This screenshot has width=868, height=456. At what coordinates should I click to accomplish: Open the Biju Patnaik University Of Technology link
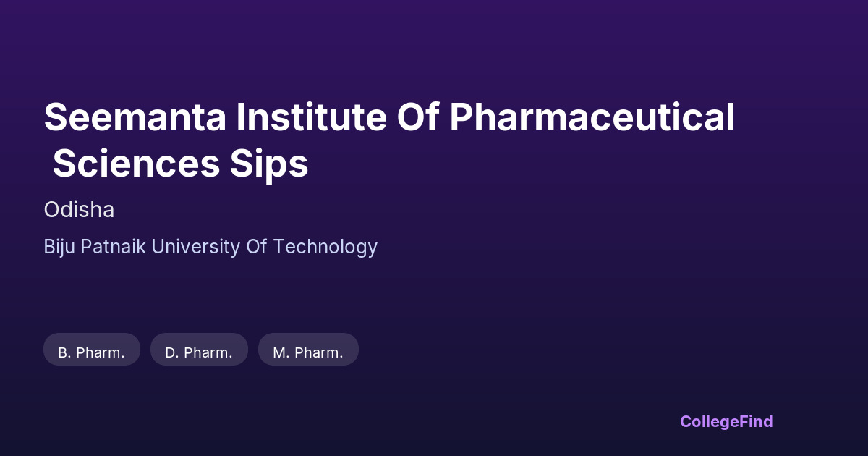point(210,247)
